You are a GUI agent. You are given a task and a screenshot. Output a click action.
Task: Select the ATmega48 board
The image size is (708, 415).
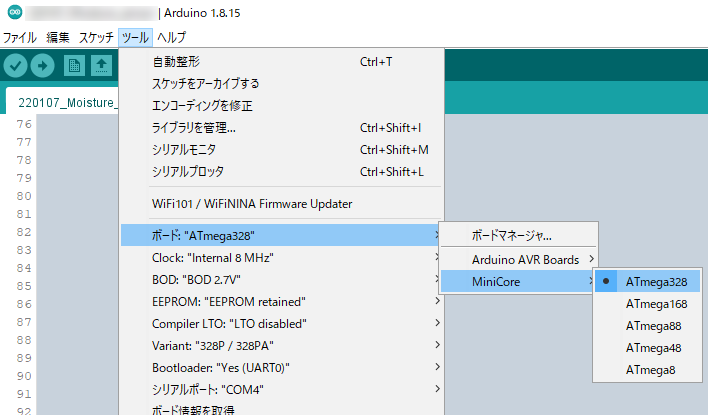(652, 348)
